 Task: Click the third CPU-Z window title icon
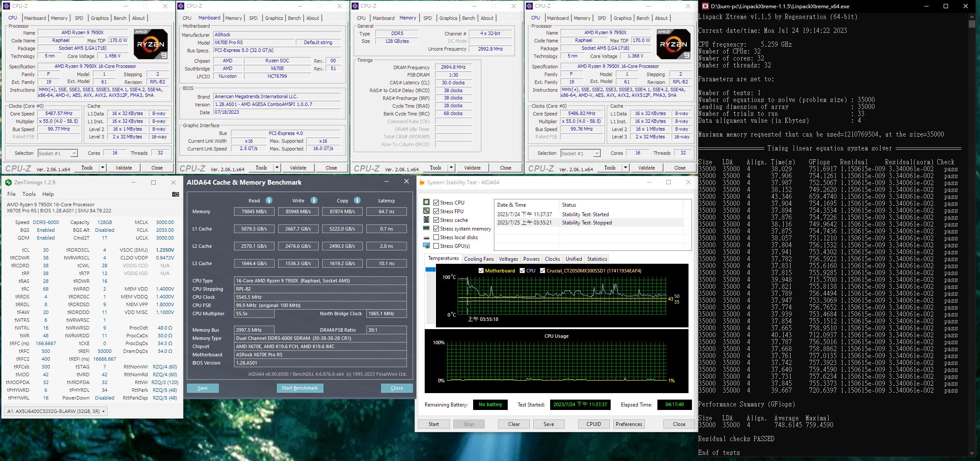point(356,6)
